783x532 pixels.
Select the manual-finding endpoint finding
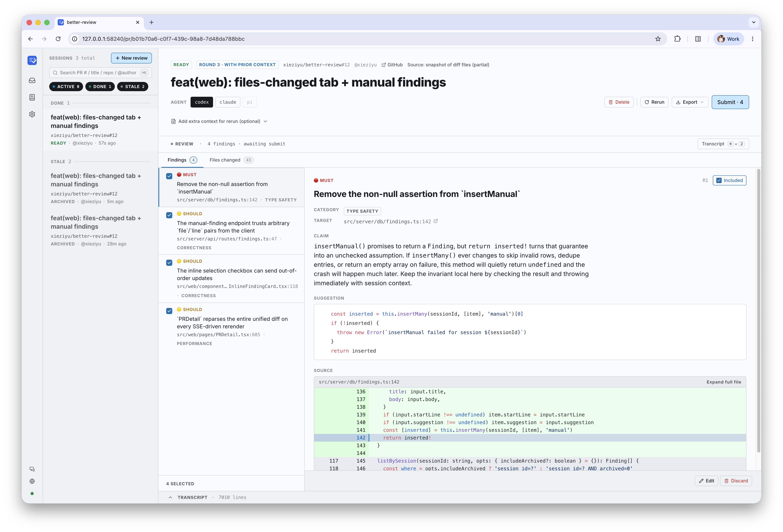[232, 230]
